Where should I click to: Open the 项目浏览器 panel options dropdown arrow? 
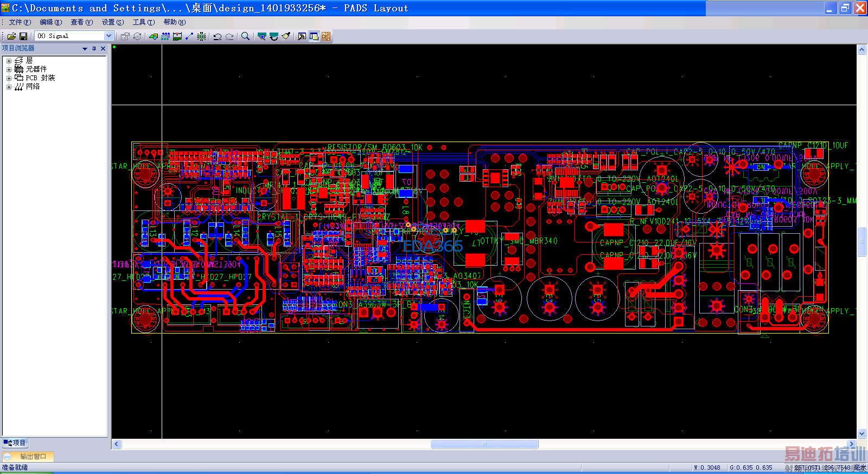pyautogui.click(x=85, y=49)
